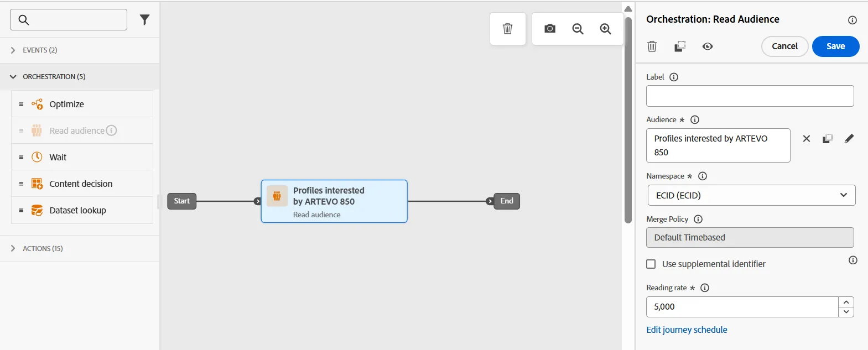The width and height of the screenshot is (868, 350).
Task: Click the info icon next to Audience
Action: point(695,119)
